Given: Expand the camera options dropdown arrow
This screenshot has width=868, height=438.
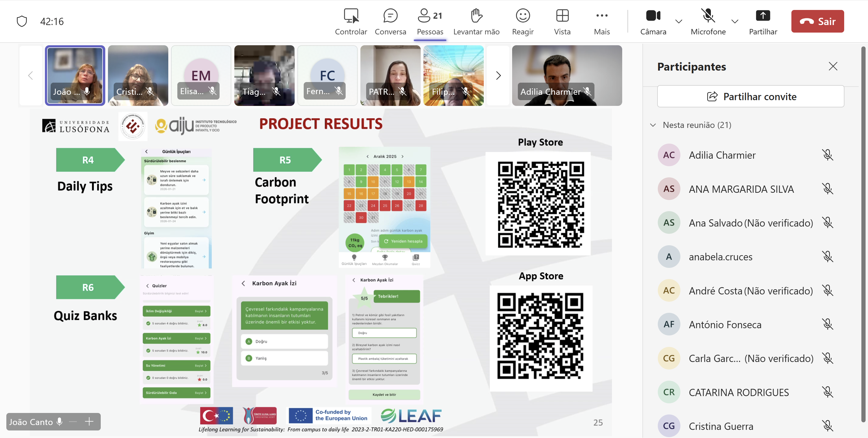Looking at the screenshot, I should 679,21.
